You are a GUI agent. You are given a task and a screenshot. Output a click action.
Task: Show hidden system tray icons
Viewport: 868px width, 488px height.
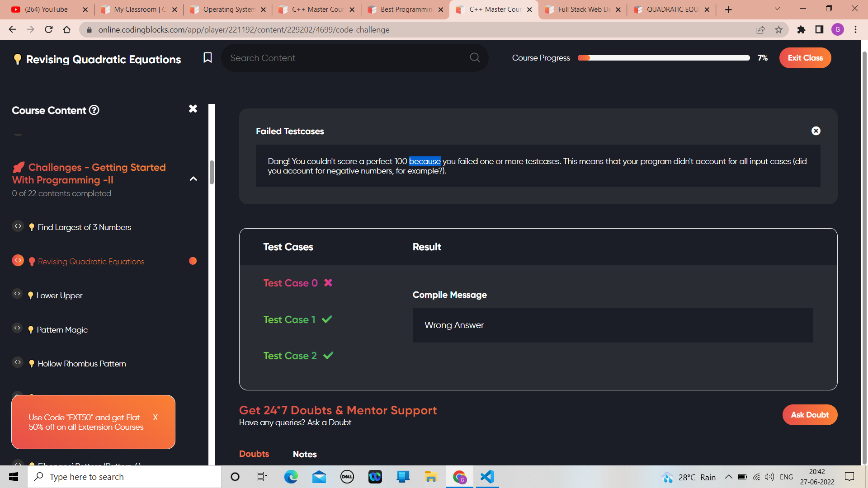pos(728,477)
